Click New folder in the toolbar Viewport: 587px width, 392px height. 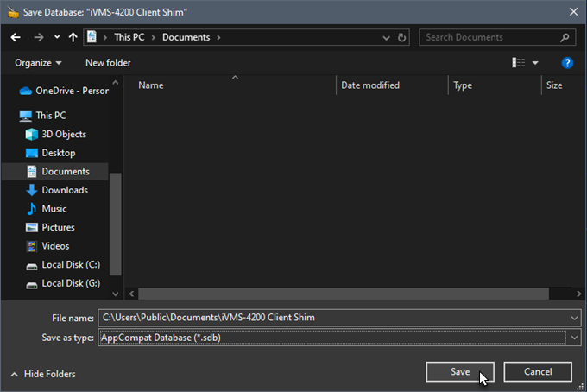108,63
